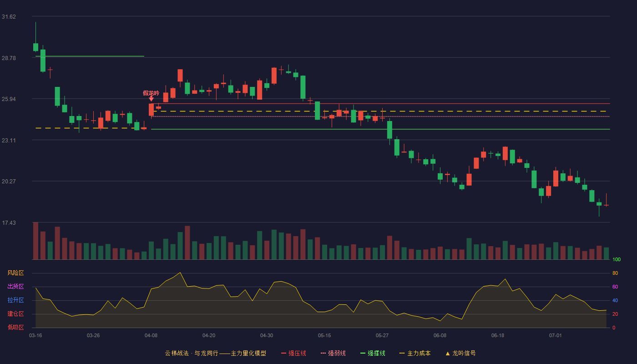Select the 出货区 zone label
Image resolution: width=637 pixels, height=364 pixels.
click(15, 287)
